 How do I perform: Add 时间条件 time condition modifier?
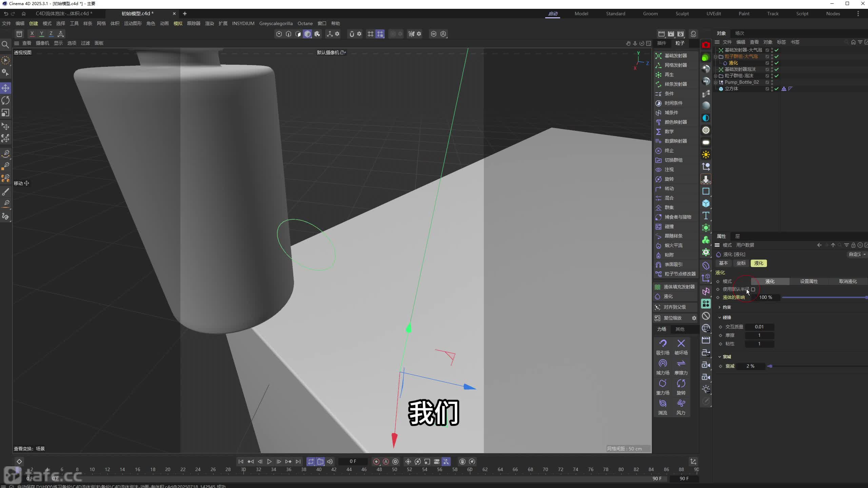tap(675, 103)
